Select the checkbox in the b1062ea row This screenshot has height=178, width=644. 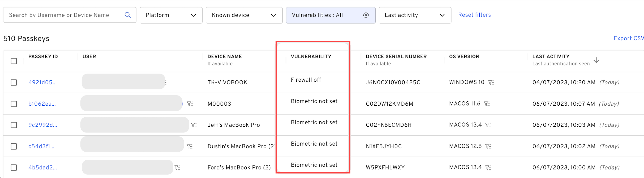point(14,104)
